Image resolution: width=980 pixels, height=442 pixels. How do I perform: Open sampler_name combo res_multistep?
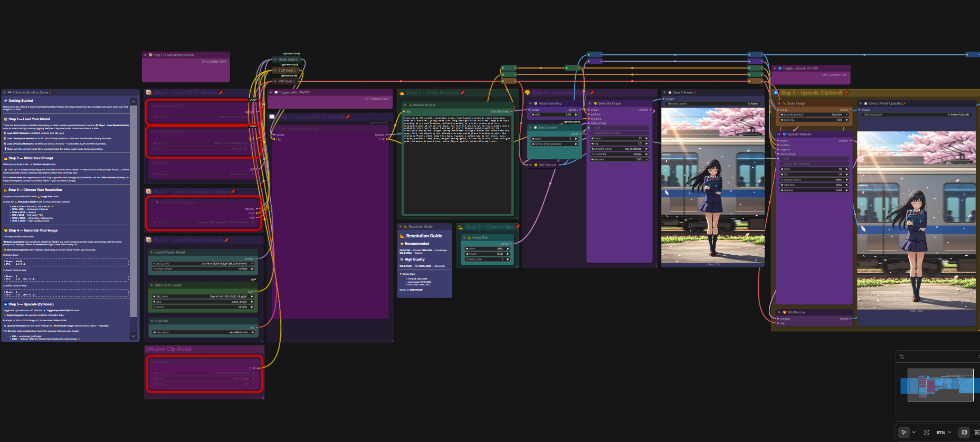point(619,149)
